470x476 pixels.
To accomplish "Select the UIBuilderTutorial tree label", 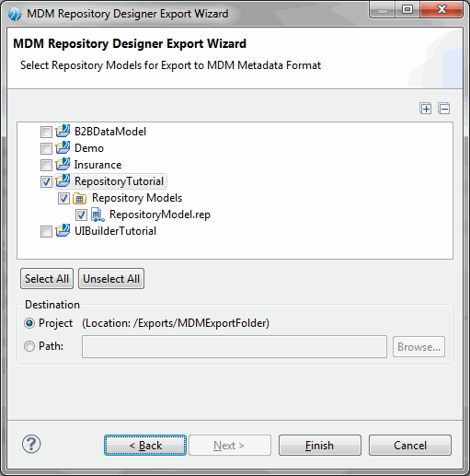I will coord(116,231).
